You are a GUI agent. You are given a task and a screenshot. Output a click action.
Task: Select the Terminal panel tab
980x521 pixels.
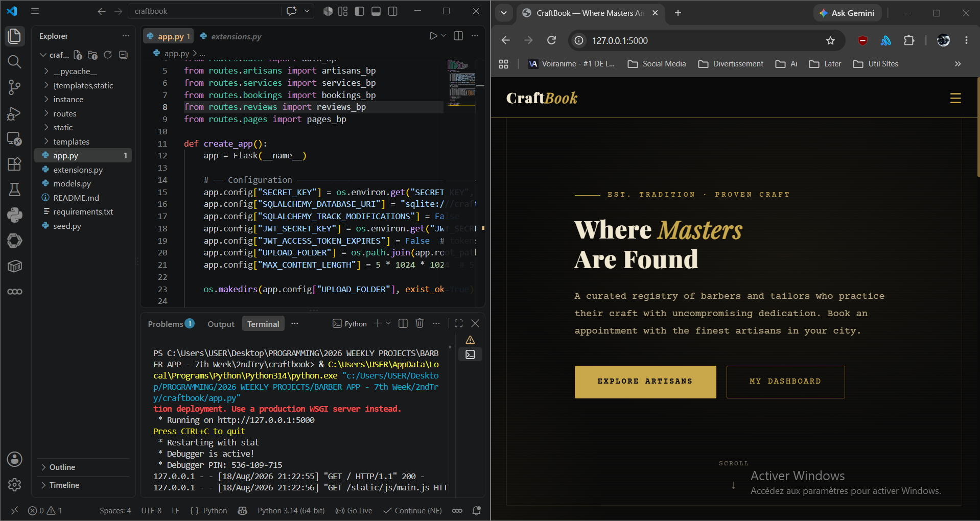coord(263,324)
